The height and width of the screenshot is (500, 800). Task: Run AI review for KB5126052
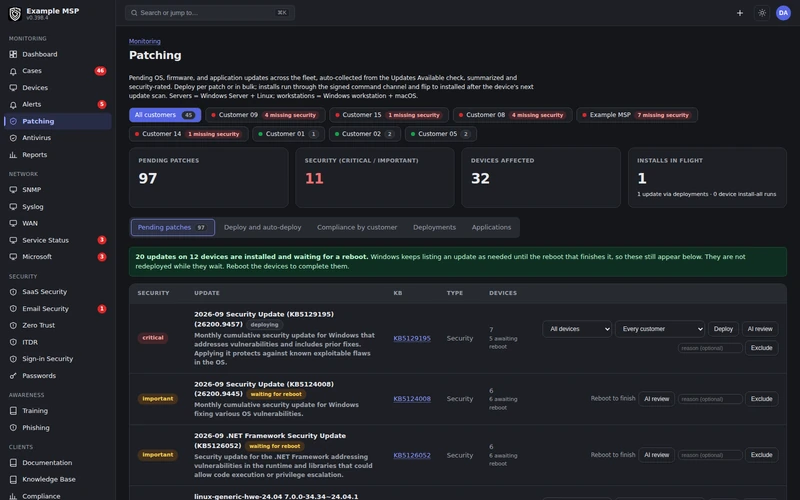[657, 455]
